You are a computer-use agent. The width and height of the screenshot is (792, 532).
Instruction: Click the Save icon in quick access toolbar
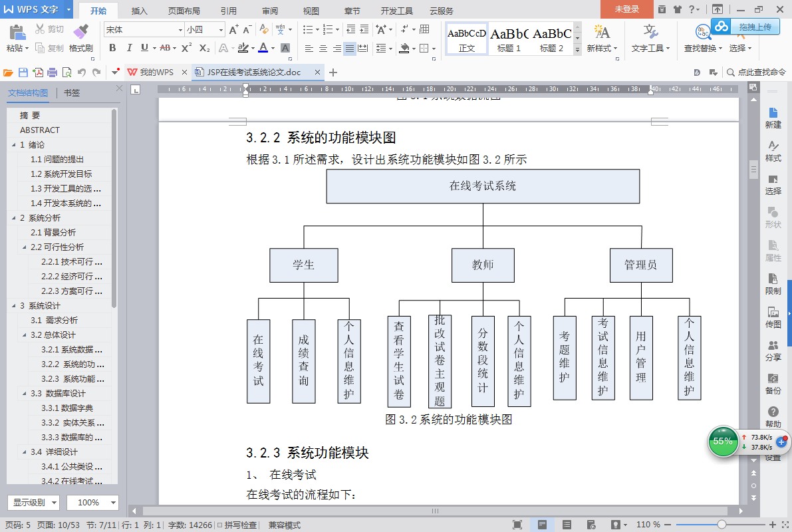(24, 71)
